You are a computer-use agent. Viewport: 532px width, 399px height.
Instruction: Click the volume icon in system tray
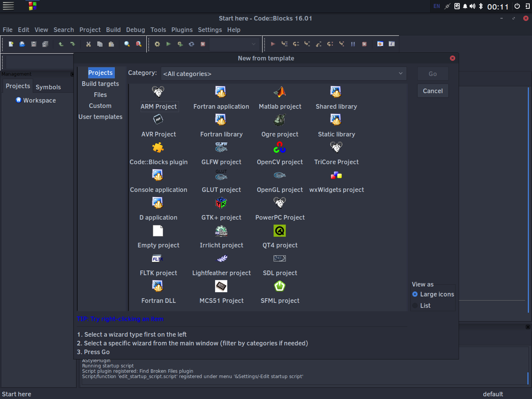(473, 6)
